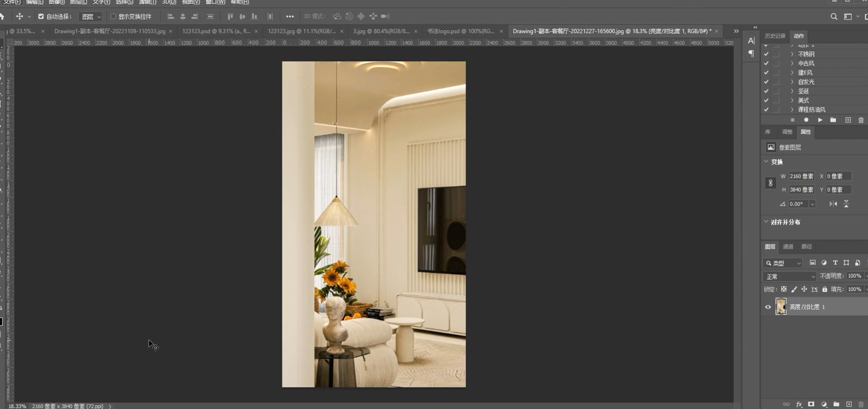This screenshot has height=409, width=868.
Task: Click the 不透明度 100% opacity field
Action: pyautogui.click(x=854, y=276)
